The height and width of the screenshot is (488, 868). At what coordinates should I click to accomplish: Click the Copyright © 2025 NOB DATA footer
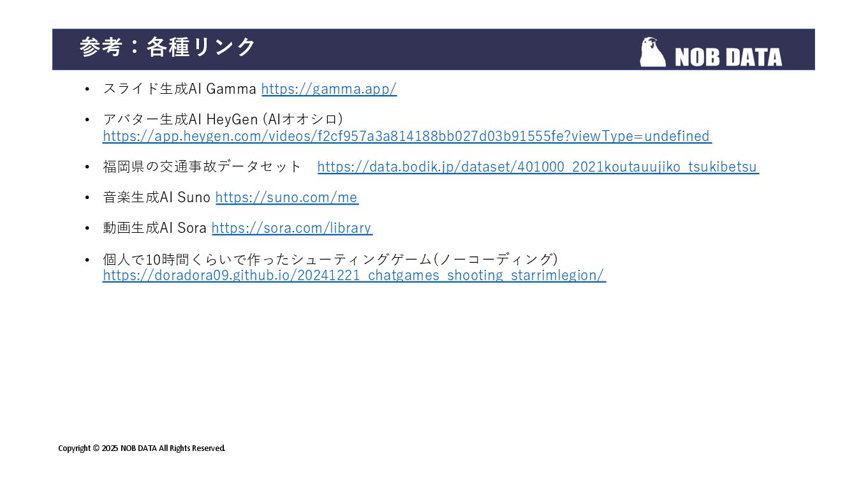142,448
